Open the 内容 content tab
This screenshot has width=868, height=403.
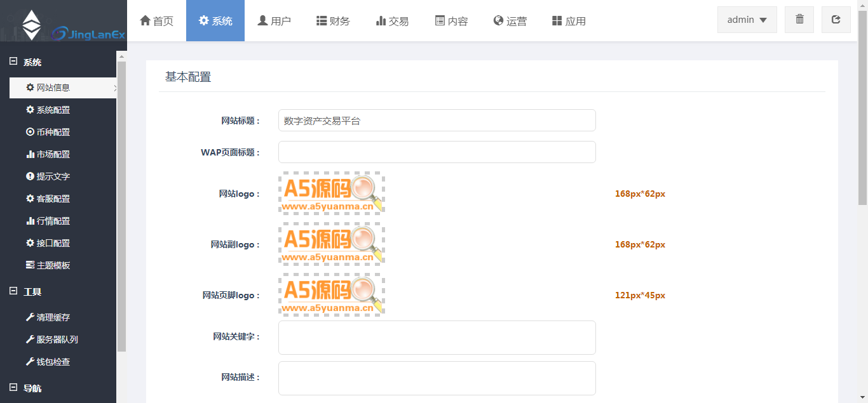click(451, 21)
